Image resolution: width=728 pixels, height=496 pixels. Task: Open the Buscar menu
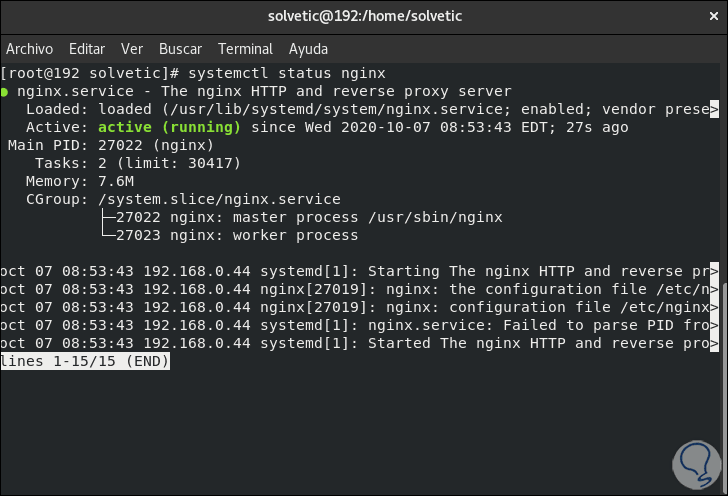180,49
